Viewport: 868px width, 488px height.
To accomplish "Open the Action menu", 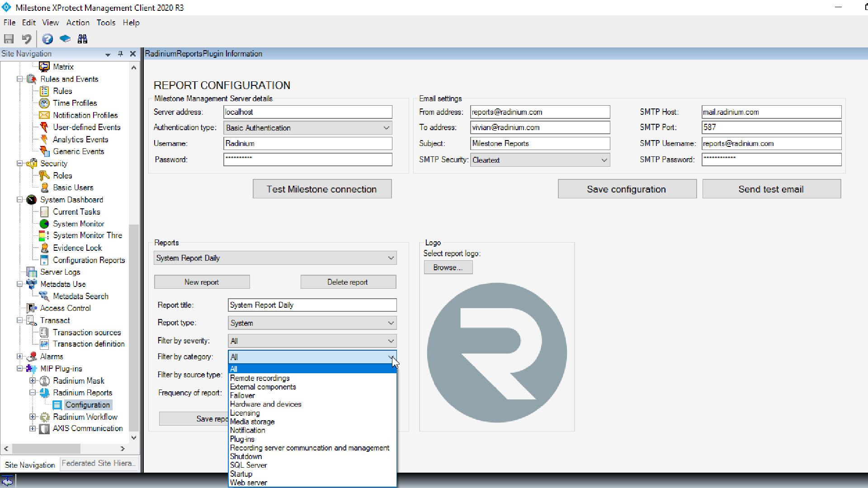I will coord(78,23).
